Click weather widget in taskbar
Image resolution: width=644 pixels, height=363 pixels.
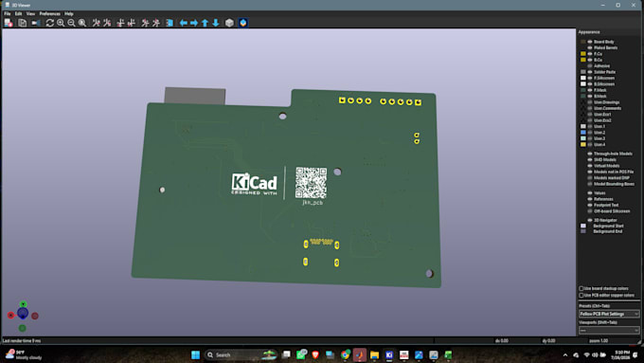pos(24,354)
